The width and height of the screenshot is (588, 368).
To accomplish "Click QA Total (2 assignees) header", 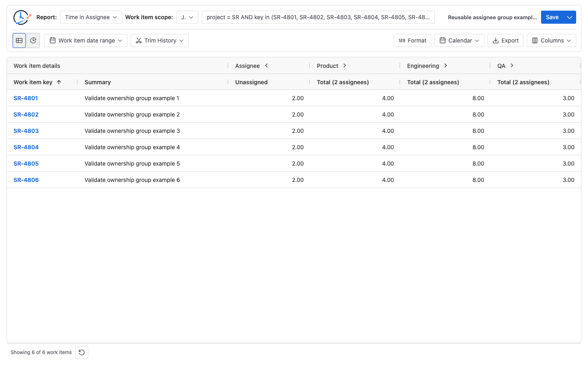I will tap(523, 82).
